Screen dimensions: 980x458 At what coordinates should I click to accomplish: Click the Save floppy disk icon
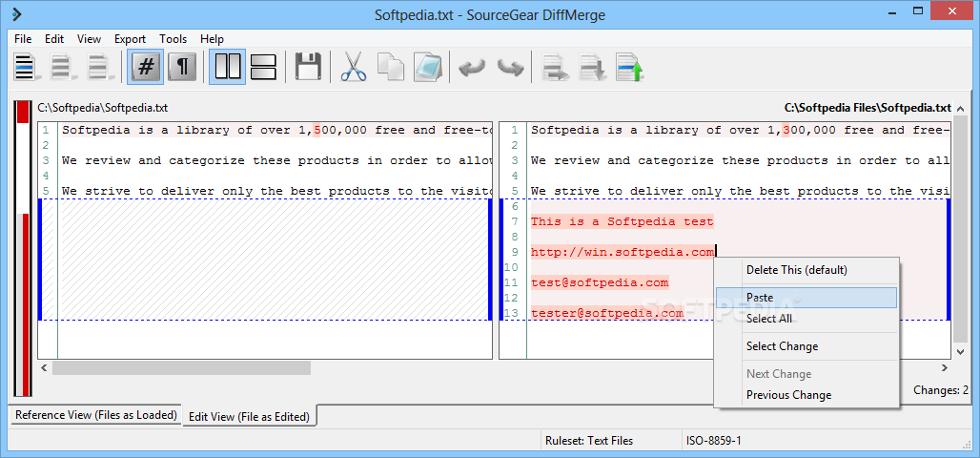(x=308, y=67)
